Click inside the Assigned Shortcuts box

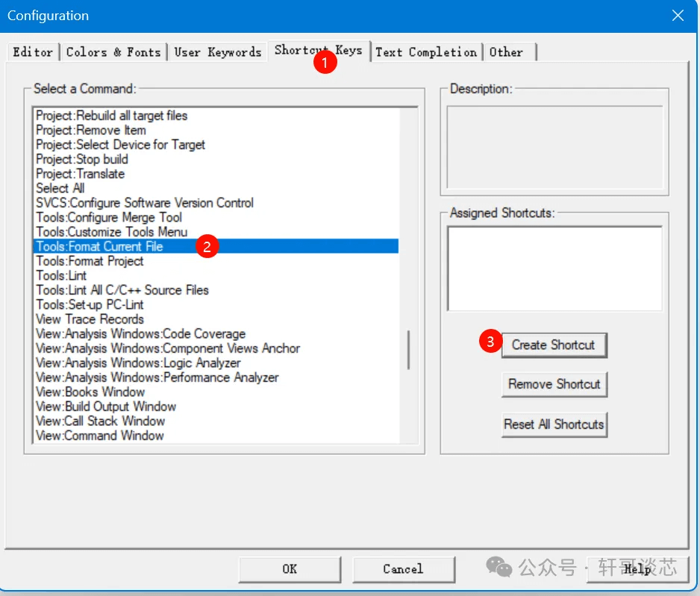click(x=554, y=269)
